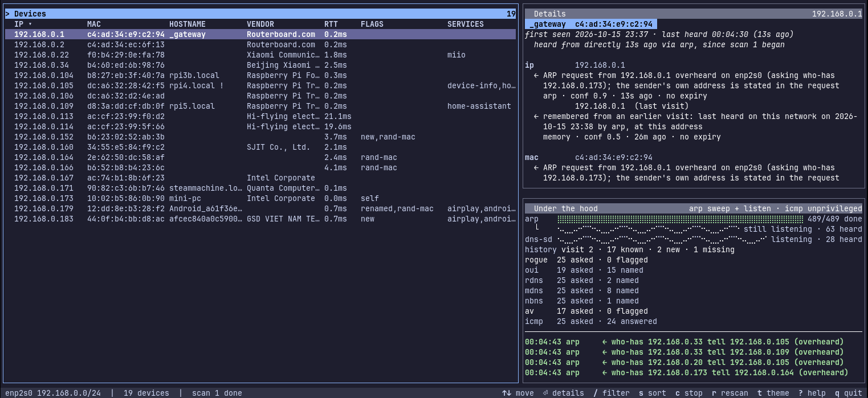The width and height of the screenshot is (868, 398).
Task: Select the rpi4.local device row
Action: click(x=260, y=86)
